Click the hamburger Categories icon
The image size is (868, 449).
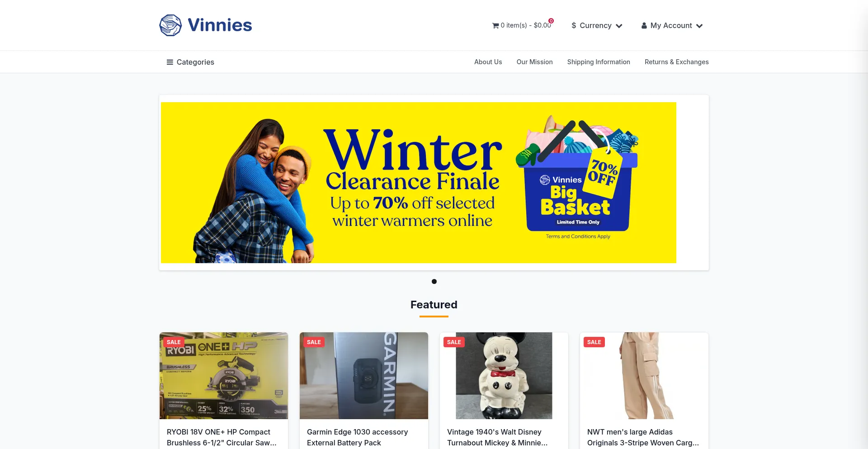[170, 62]
